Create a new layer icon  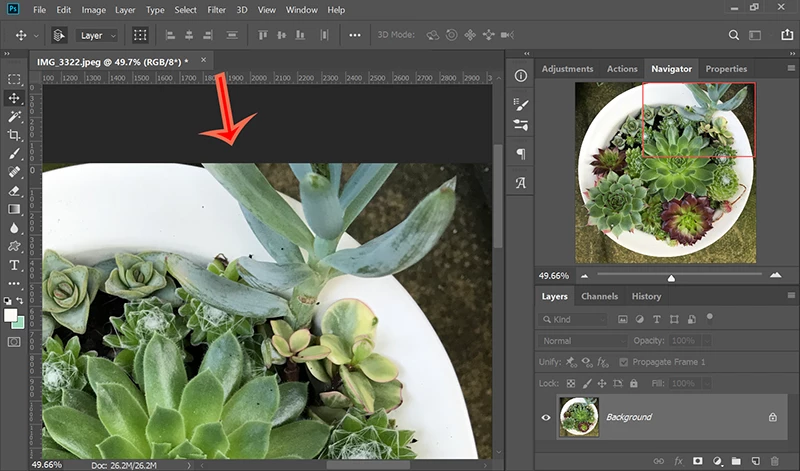pyautogui.click(x=755, y=461)
